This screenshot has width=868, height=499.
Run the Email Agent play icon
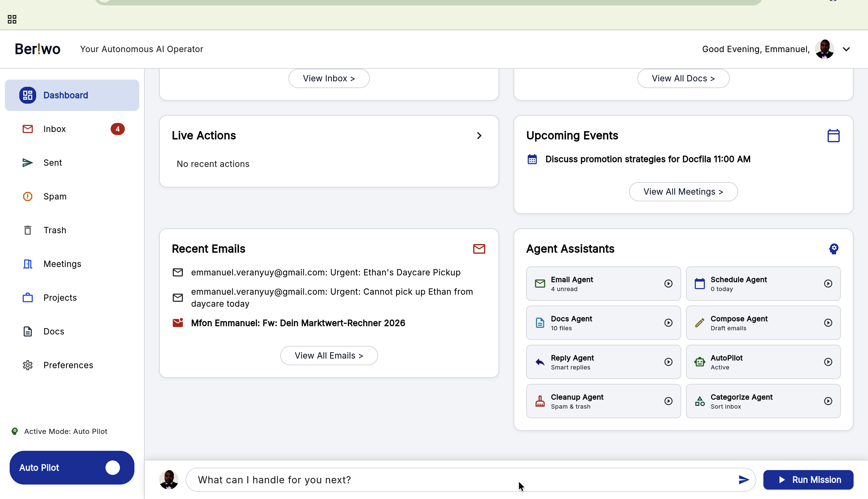coord(668,284)
